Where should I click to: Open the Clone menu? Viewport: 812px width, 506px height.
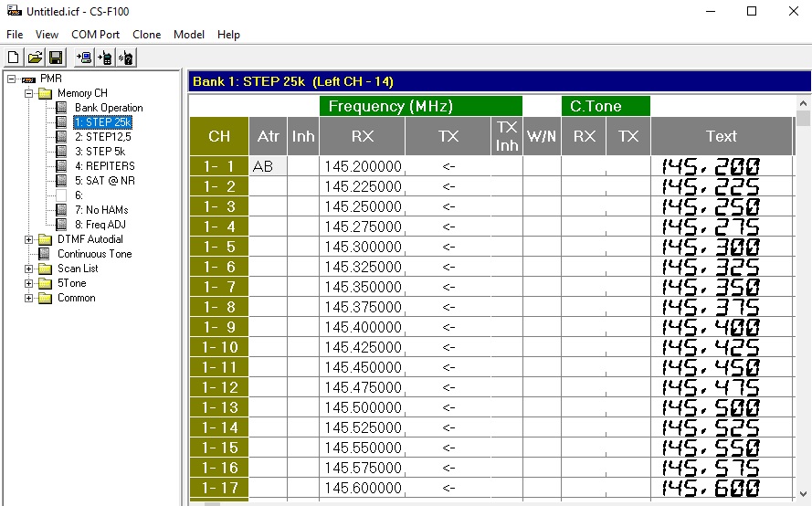(146, 35)
